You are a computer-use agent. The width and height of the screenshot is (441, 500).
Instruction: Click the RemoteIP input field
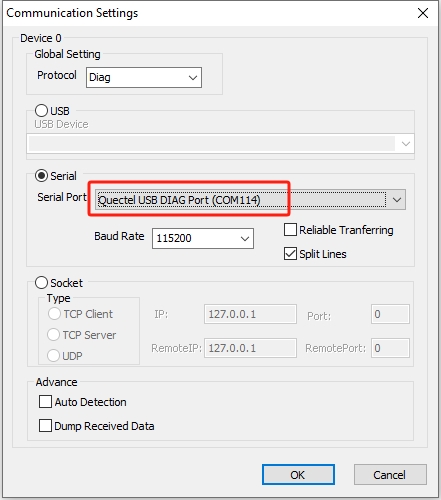coord(250,348)
